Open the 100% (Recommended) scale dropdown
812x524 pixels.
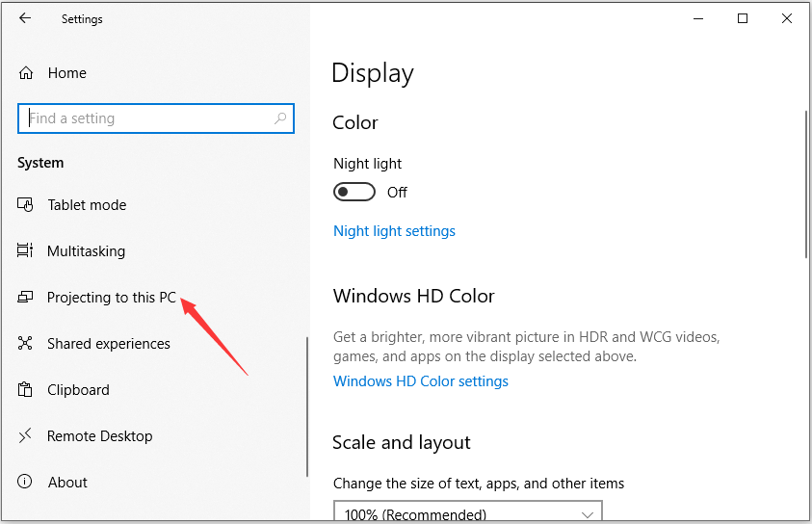click(467, 511)
